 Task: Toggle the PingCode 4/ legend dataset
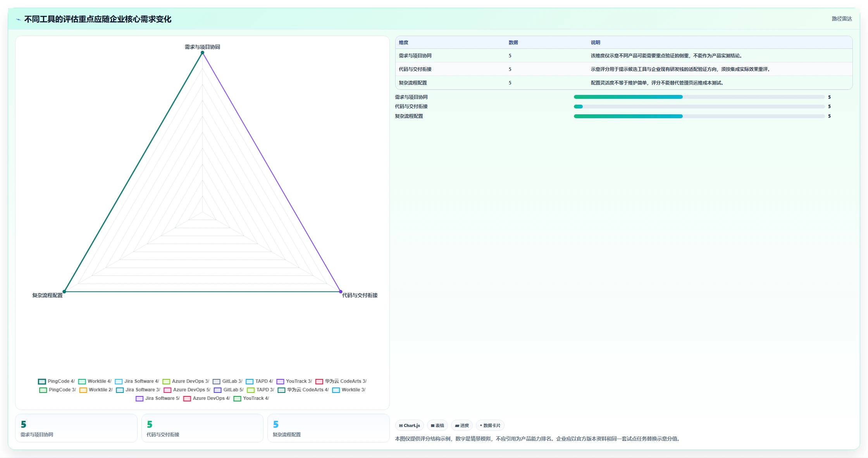click(56, 381)
